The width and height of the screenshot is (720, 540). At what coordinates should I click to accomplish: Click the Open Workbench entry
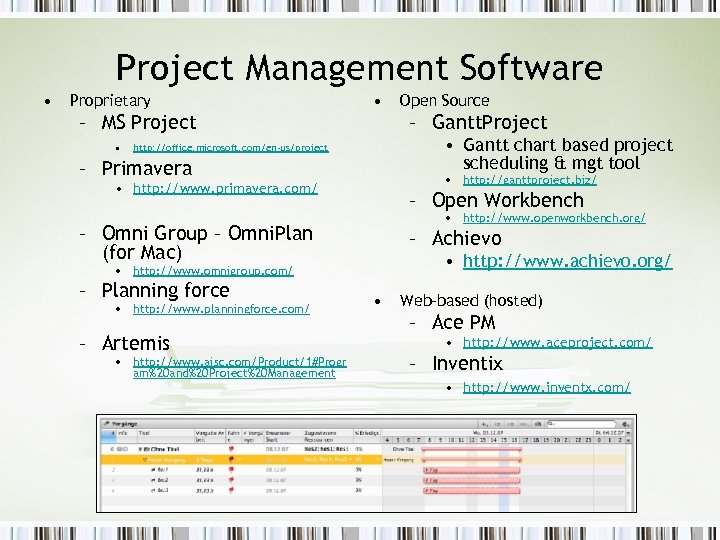pyautogui.click(x=508, y=200)
